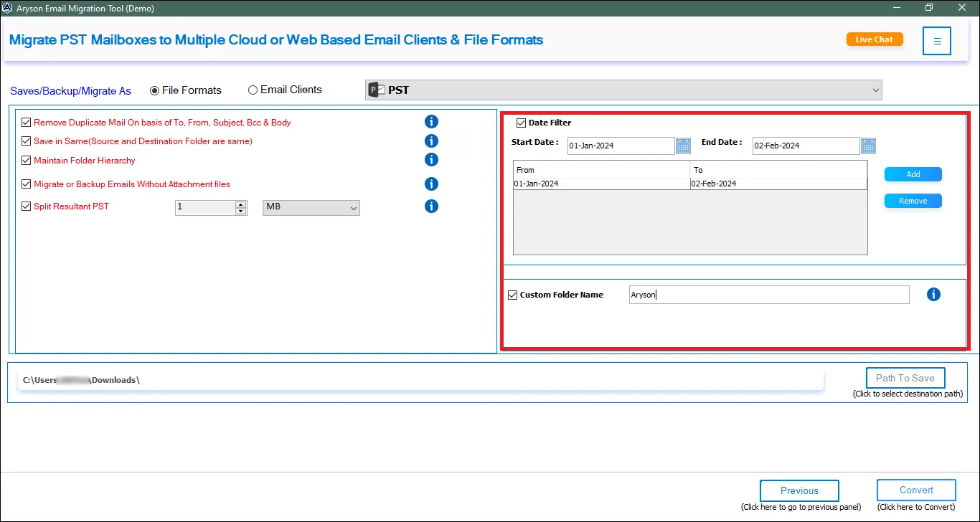The image size is (980, 522).
Task: Select To cell 02-Feb-2024 in table
Action: (778, 184)
